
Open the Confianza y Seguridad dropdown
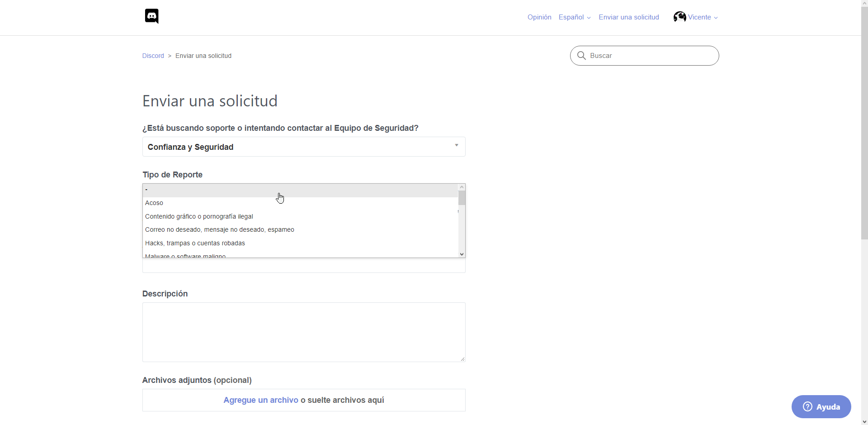click(x=304, y=147)
